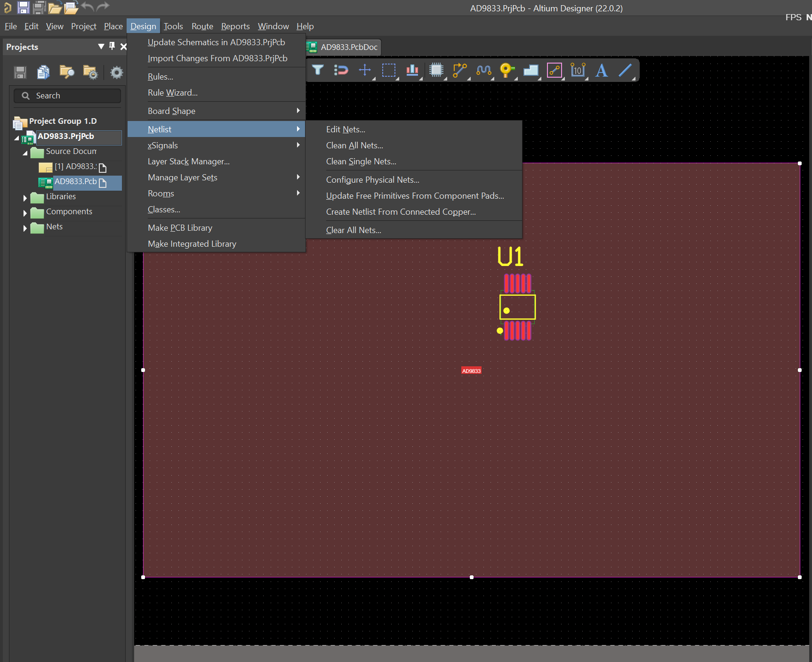Select the Interactive Length Tuning tool

[x=484, y=70]
